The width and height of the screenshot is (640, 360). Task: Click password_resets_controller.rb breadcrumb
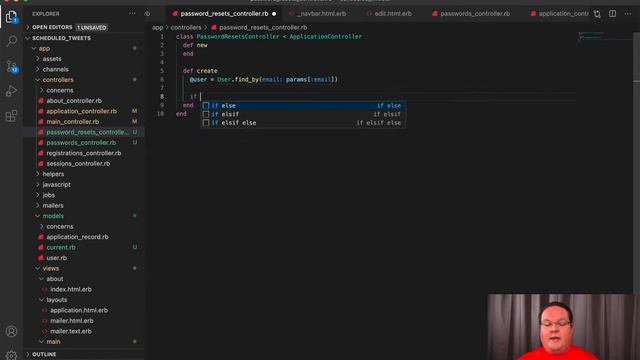pos(263,28)
